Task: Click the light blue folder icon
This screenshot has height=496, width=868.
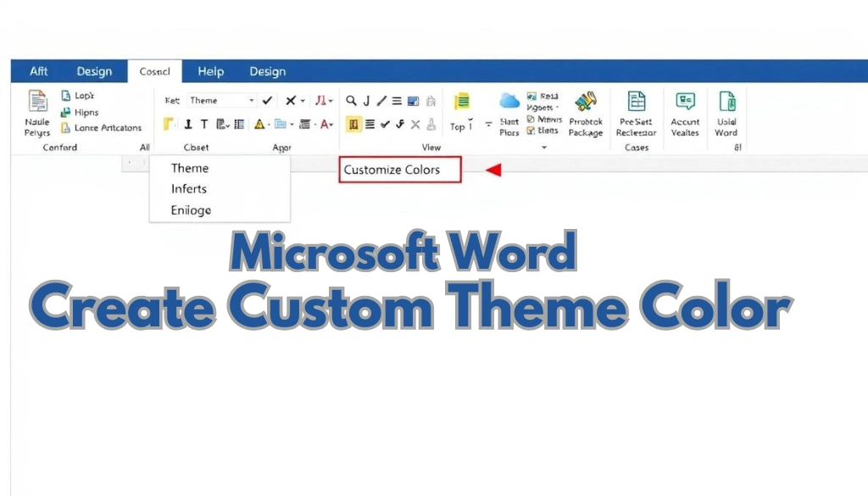Action: 281,124
